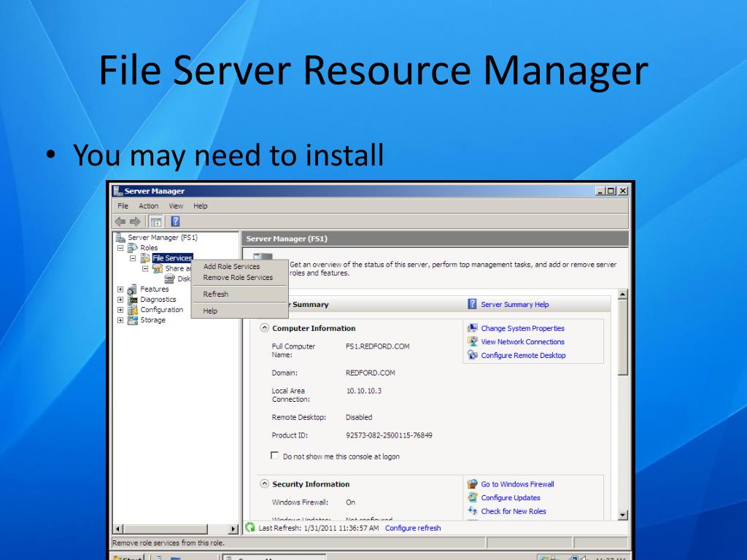Image resolution: width=747 pixels, height=560 pixels.
Task: Click the Configure Remote Desktop icon
Action: [472, 355]
